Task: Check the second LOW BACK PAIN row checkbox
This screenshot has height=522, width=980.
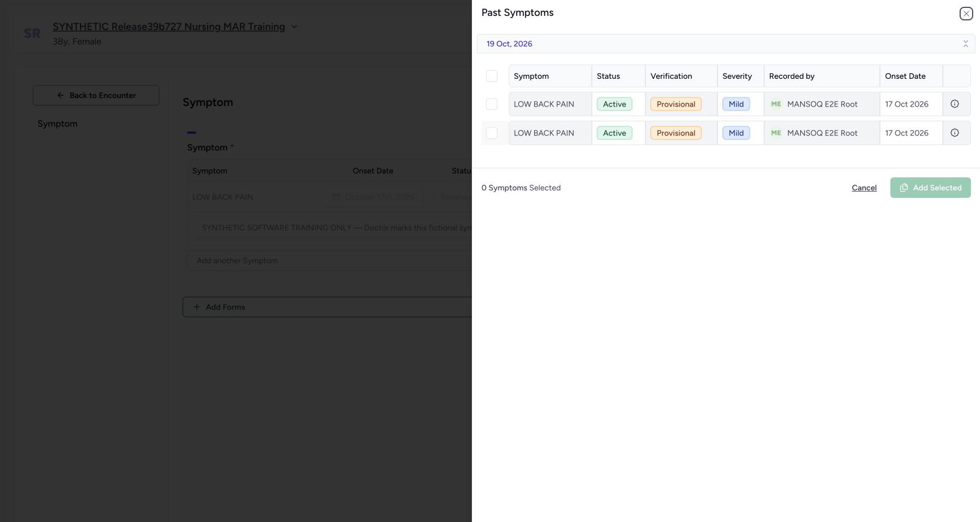Action: click(x=492, y=133)
